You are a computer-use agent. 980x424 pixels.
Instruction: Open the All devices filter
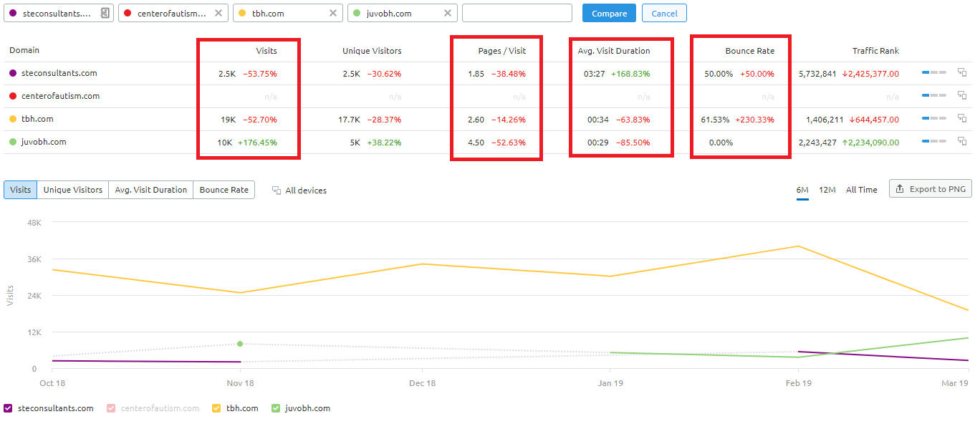(x=299, y=191)
